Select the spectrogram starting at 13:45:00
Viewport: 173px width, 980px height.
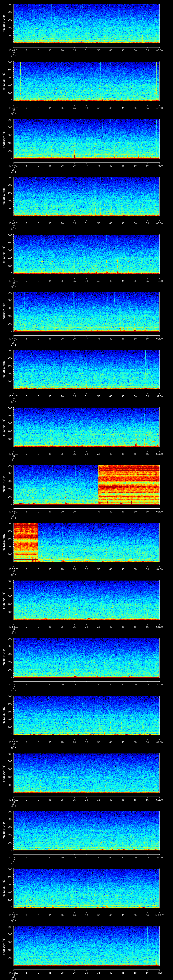click(x=86, y=81)
